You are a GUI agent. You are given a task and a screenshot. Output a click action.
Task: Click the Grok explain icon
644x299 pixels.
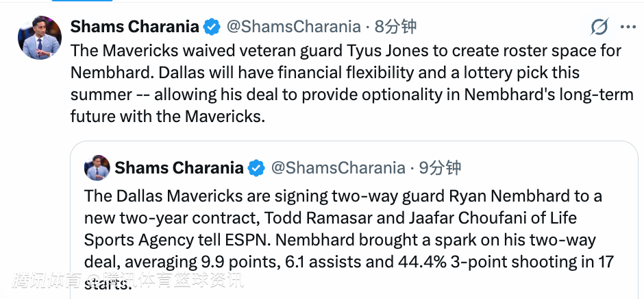coord(599,27)
